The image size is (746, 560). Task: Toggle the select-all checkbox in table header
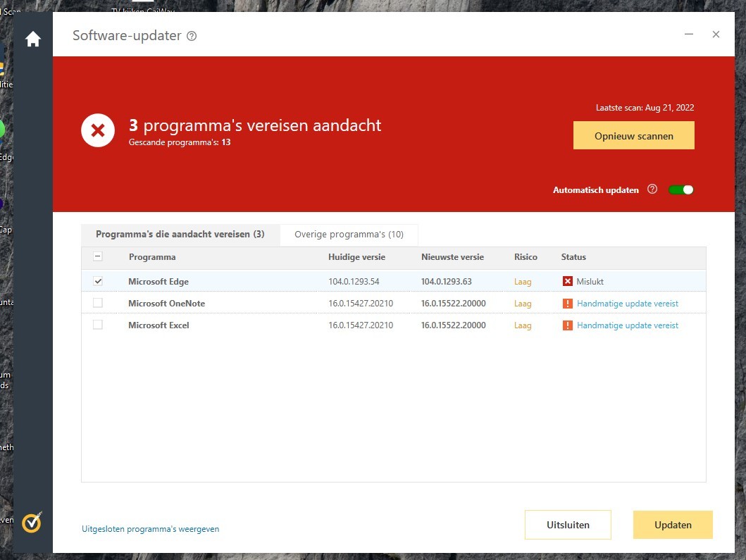point(97,256)
